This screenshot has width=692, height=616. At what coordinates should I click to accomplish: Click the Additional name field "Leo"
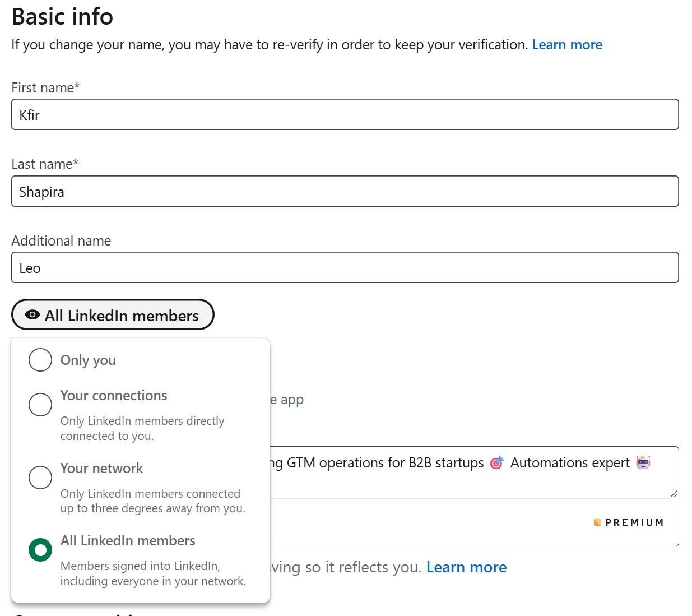345,268
